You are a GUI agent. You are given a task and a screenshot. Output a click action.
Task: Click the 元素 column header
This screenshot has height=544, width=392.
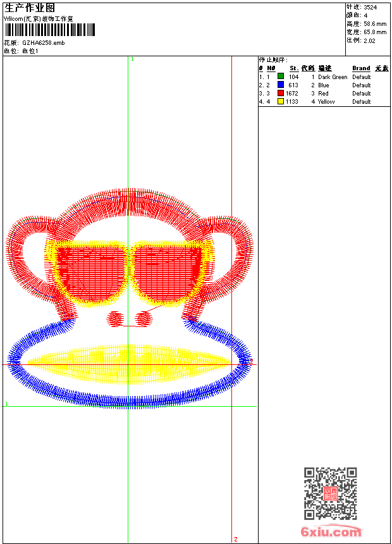(x=382, y=68)
